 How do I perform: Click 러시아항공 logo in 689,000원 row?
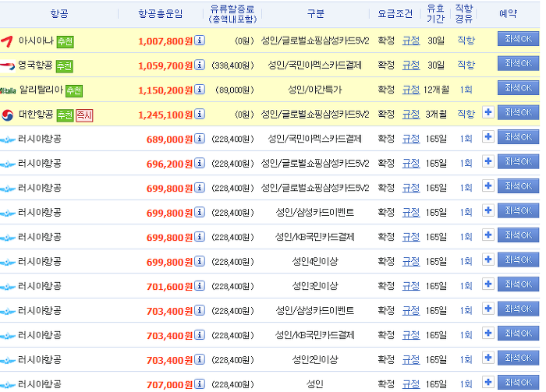click(8, 139)
